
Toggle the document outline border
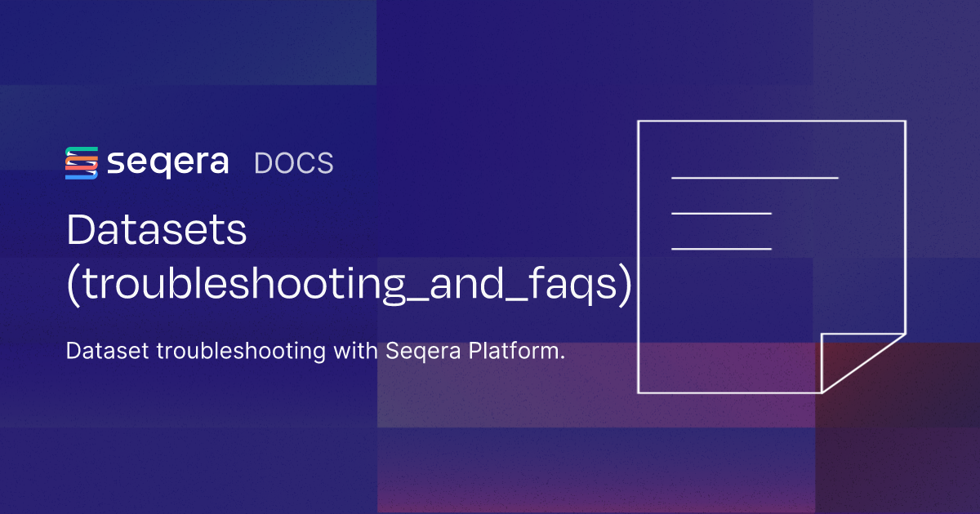pos(772,120)
